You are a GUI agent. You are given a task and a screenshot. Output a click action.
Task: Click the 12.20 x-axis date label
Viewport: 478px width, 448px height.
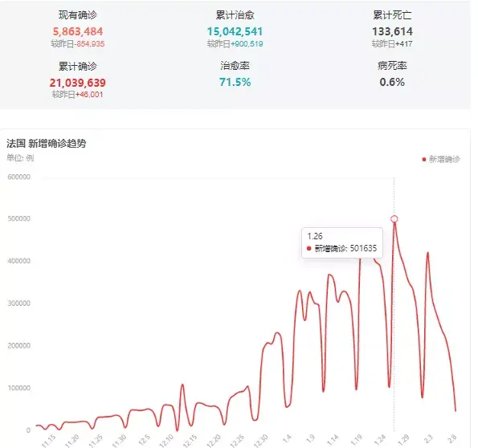coord(214,441)
